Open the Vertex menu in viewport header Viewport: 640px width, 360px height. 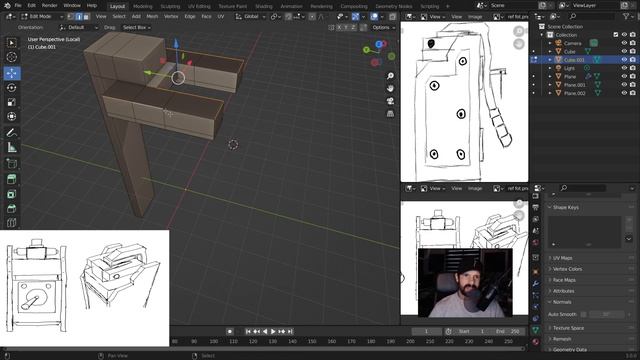point(171,17)
